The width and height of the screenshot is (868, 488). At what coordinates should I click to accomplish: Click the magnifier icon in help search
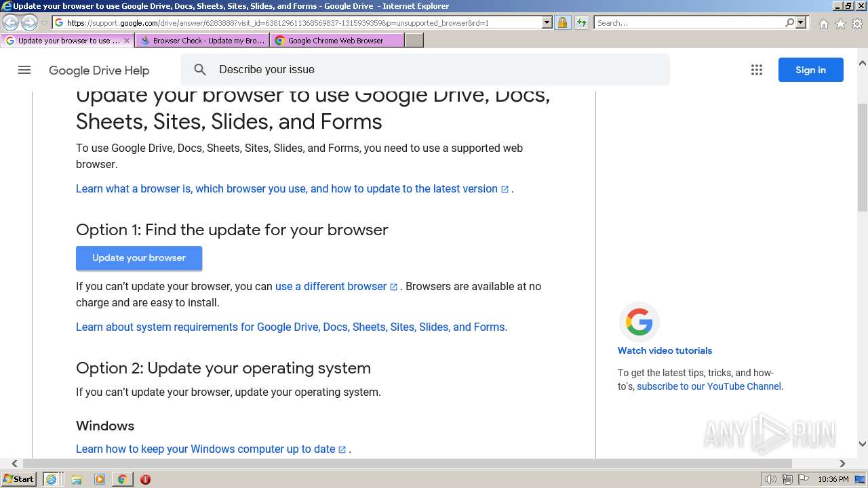tap(200, 69)
